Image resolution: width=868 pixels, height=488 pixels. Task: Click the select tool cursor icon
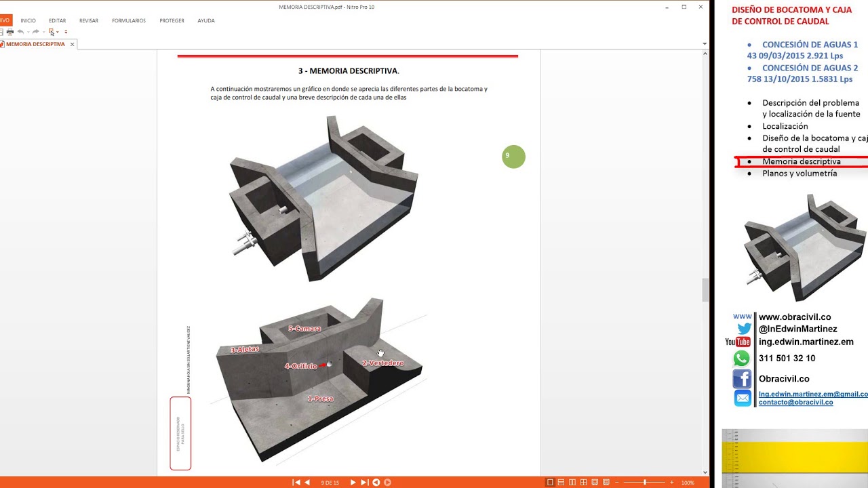click(52, 32)
